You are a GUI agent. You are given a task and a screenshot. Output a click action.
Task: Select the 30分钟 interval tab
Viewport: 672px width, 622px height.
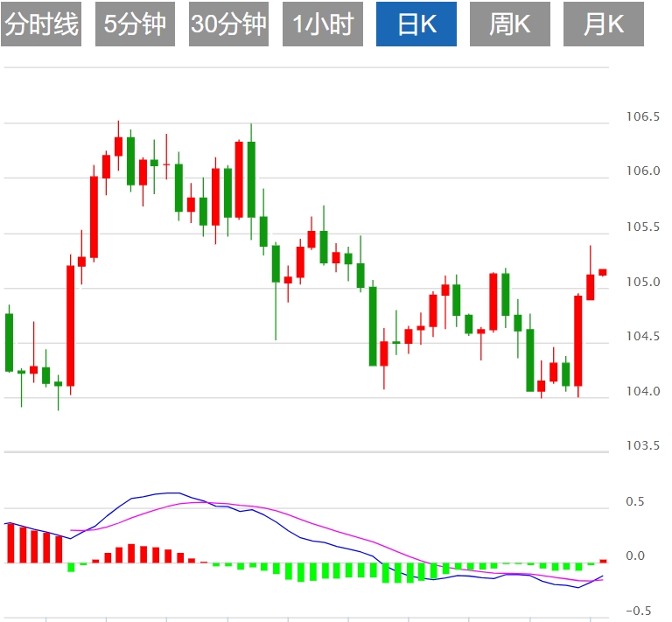229,24
